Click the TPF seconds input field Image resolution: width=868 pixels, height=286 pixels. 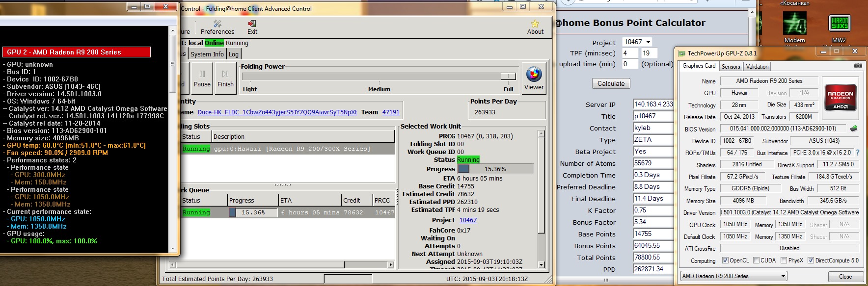click(650, 53)
